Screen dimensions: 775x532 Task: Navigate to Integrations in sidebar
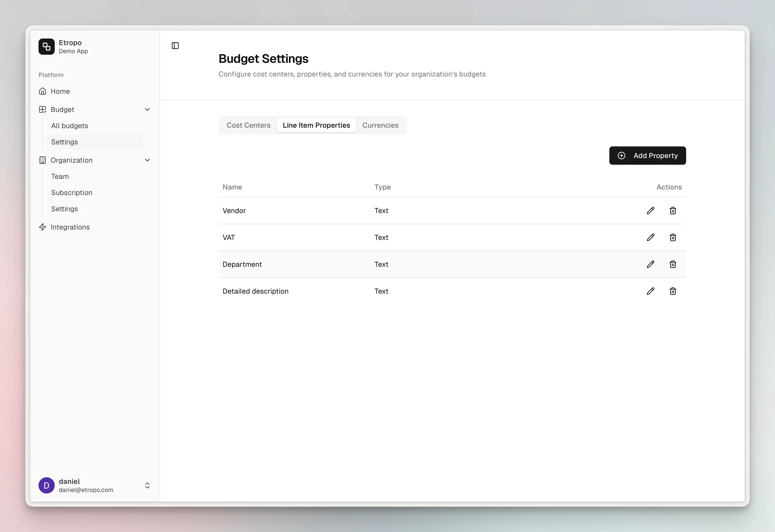(x=70, y=227)
